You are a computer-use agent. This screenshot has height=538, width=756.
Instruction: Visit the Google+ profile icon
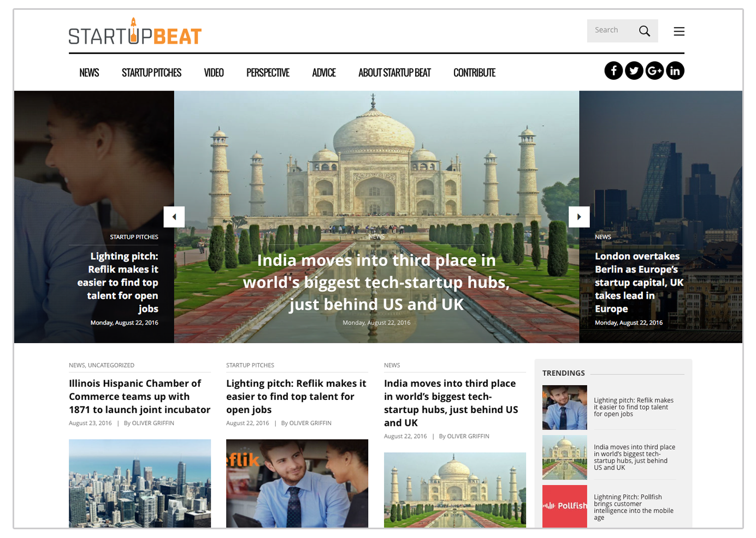click(654, 70)
